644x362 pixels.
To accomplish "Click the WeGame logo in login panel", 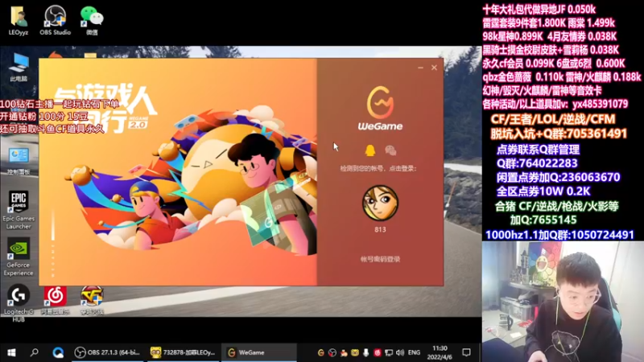I will 380,109.
